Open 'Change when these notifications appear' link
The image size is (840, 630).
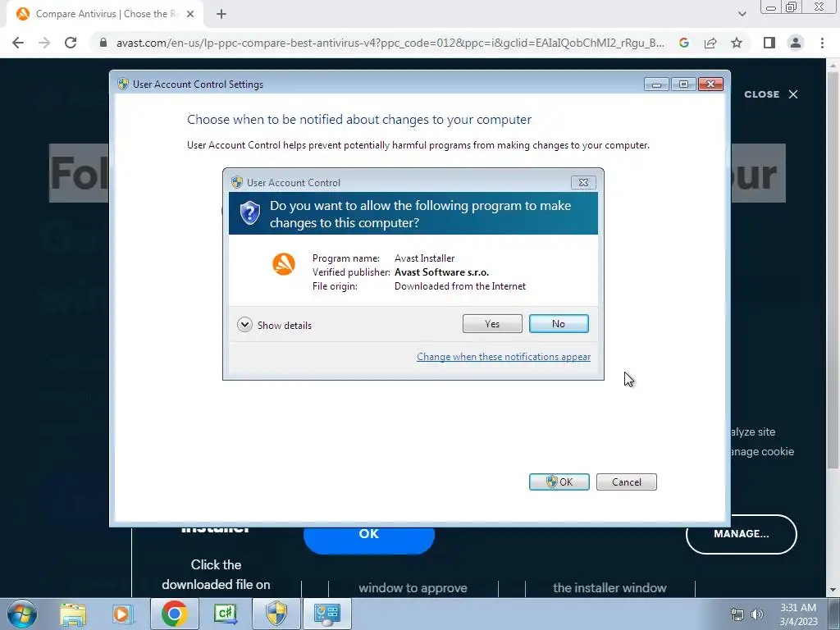coord(504,357)
